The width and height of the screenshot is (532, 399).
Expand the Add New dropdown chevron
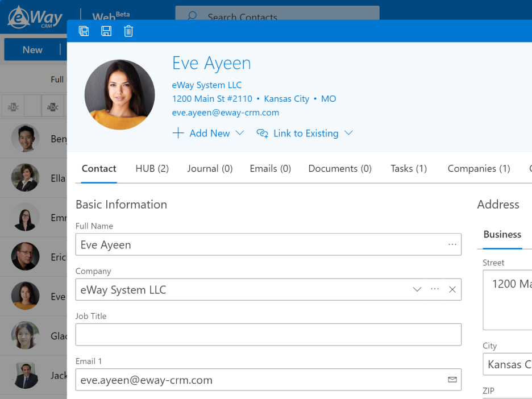pyautogui.click(x=239, y=132)
